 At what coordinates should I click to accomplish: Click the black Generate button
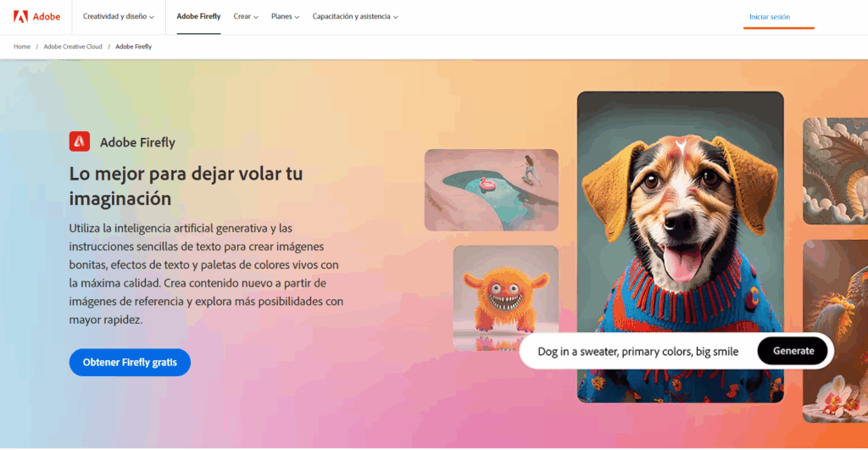[x=793, y=350]
